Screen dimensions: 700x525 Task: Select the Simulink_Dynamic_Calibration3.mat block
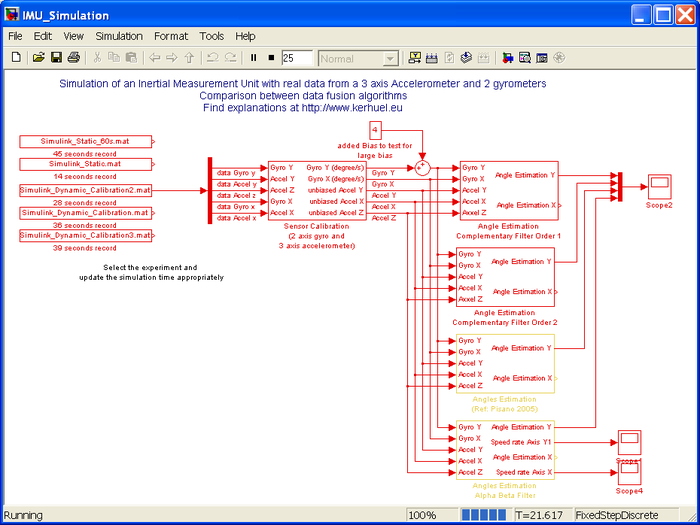85,235
